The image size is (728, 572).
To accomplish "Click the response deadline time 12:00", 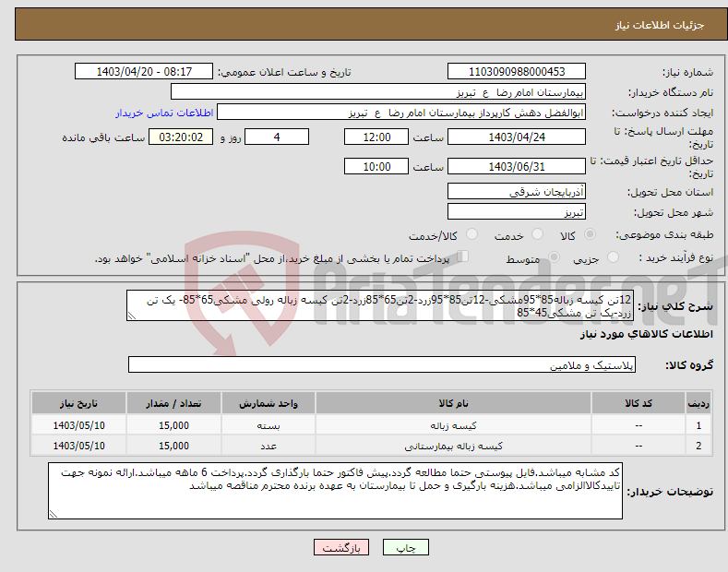I will pyautogui.click(x=376, y=137).
